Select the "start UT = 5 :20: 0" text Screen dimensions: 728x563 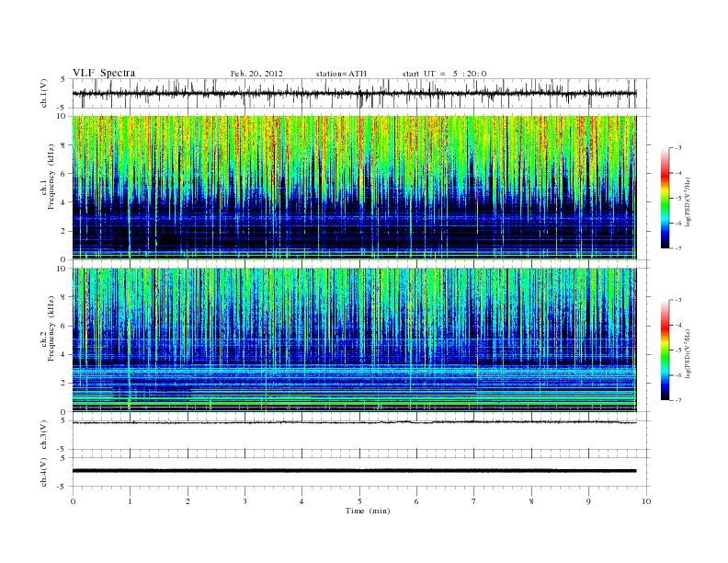[x=444, y=74]
